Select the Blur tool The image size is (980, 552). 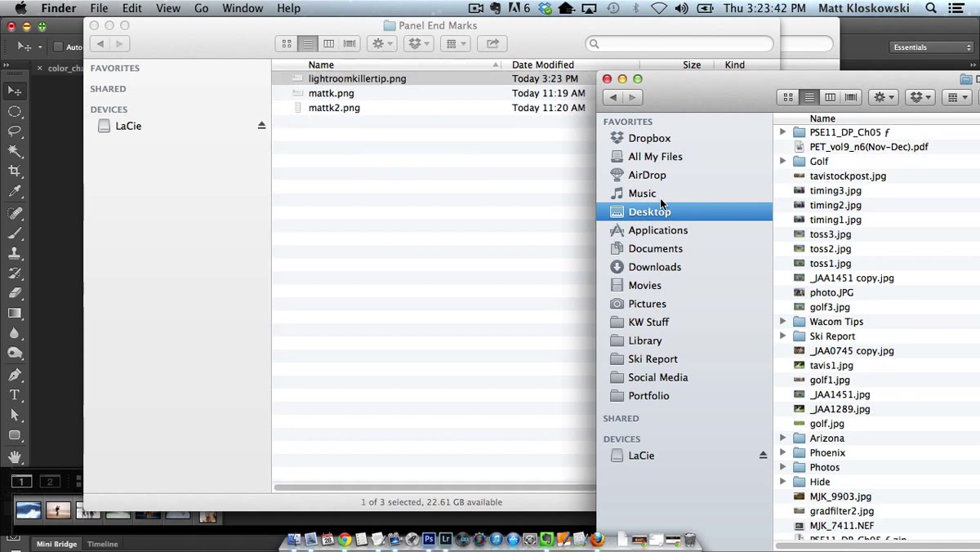pos(15,333)
